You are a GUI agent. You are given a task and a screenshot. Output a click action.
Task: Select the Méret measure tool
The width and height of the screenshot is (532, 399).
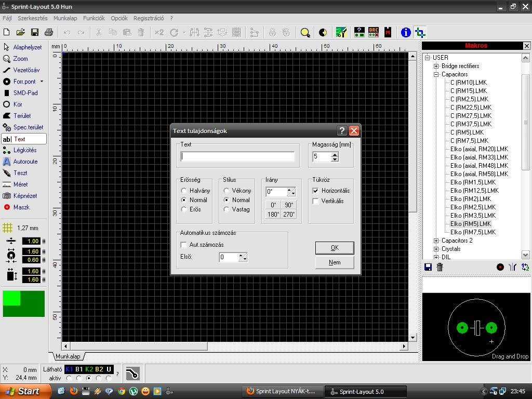click(16, 184)
